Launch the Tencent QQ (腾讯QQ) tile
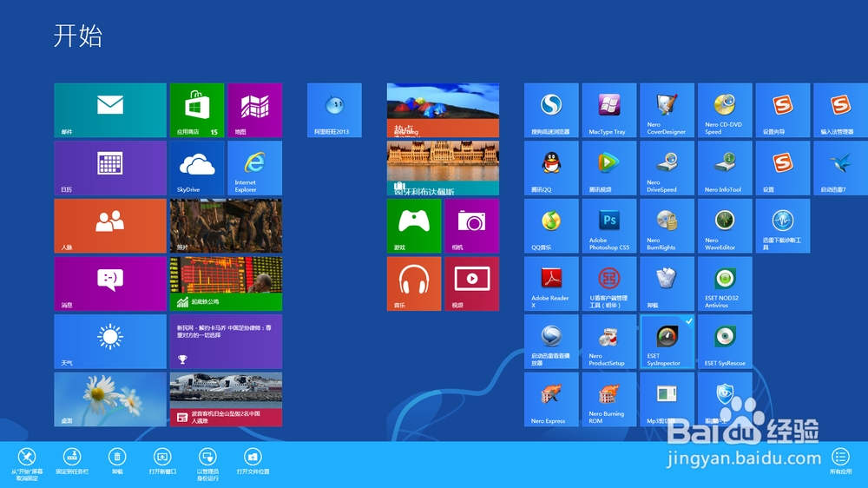This screenshot has height=488, width=868. [x=551, y=168]
